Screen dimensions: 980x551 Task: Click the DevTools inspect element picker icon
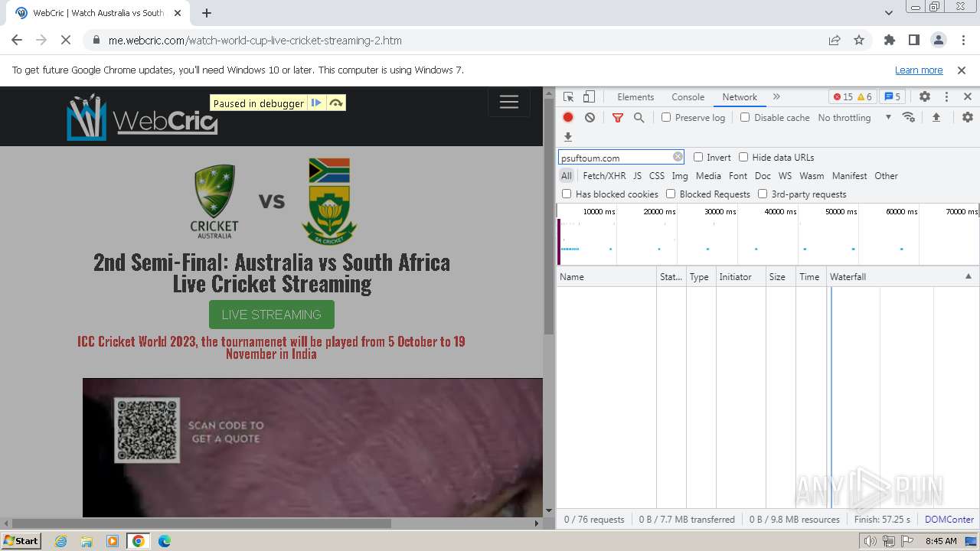tap(568, 97)
